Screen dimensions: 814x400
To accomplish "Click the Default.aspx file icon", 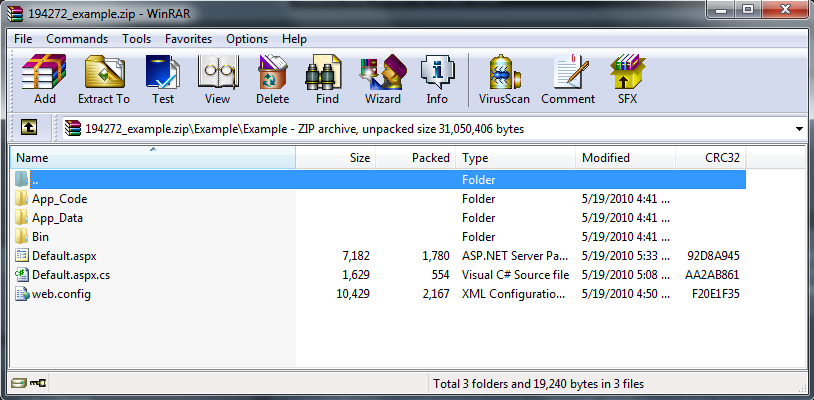I will coord(21,255).
